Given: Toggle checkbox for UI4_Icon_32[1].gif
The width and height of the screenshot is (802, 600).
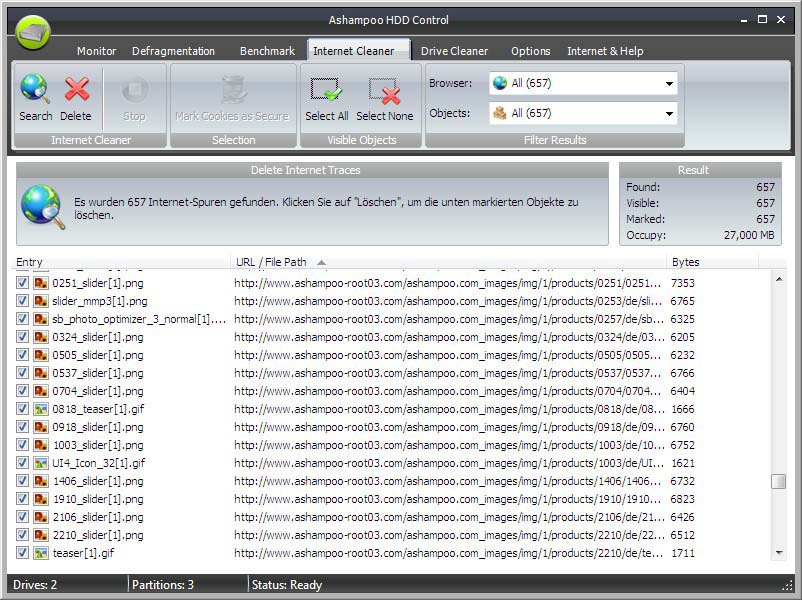Looking at the screenshot, I should pos(22,463).
